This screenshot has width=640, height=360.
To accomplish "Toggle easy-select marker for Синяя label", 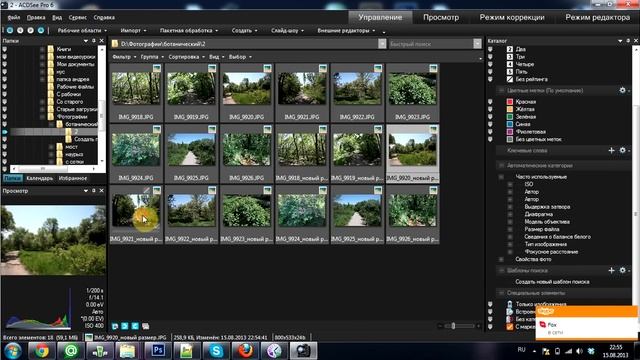I will (490, 124).
